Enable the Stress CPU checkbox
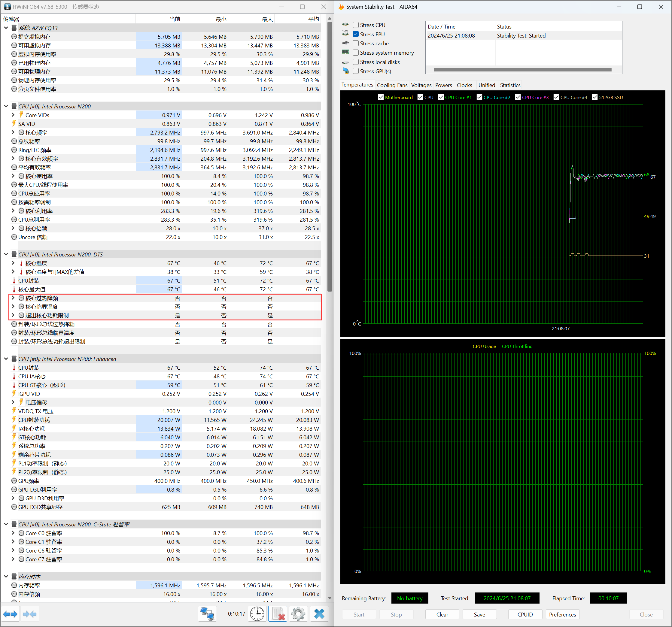Viewport: 672px width, 627px height. (x=356, y=25)
